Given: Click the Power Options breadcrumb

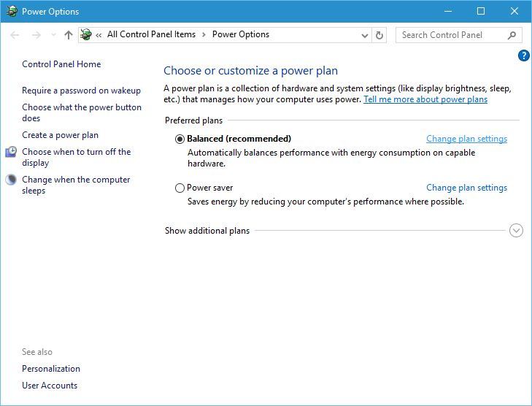Looking at the screenshot, I should tap(241, 34).
